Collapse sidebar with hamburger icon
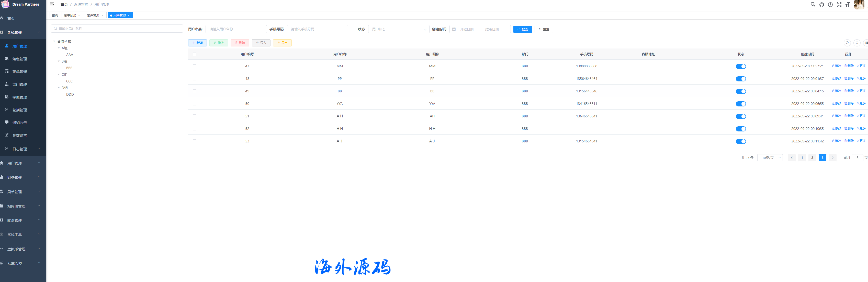Image resolution: width=868 pixels, height=282 pixels. pyautogui.click(x=52, y=4)
